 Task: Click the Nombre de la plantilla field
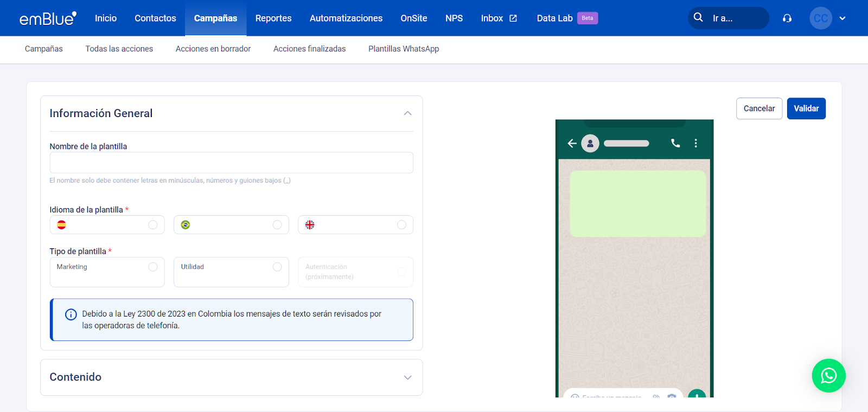coord(231,163)
